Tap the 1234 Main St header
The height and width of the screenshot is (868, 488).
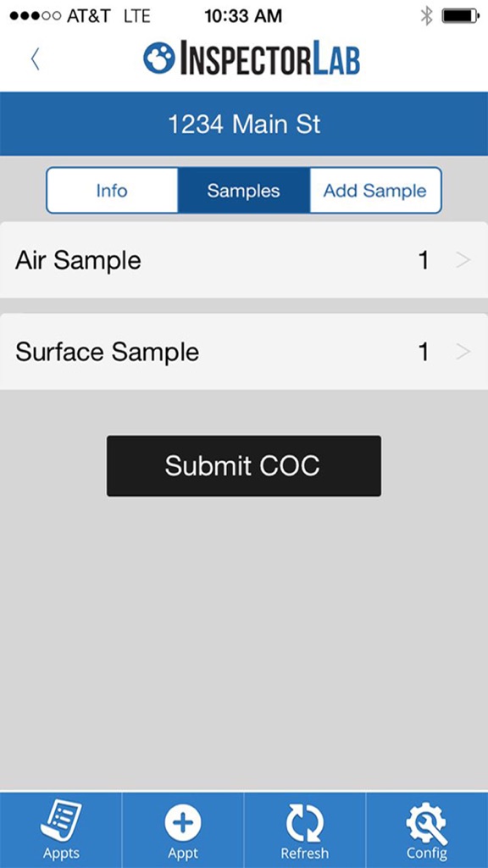point(244,124)
